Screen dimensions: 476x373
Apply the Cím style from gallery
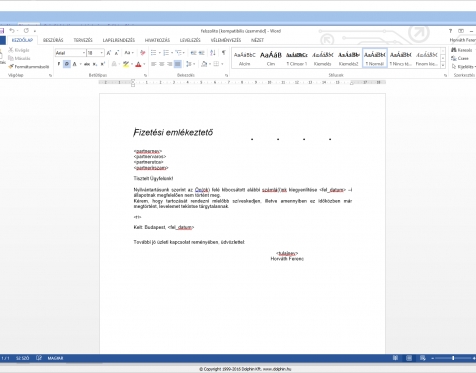271,58
